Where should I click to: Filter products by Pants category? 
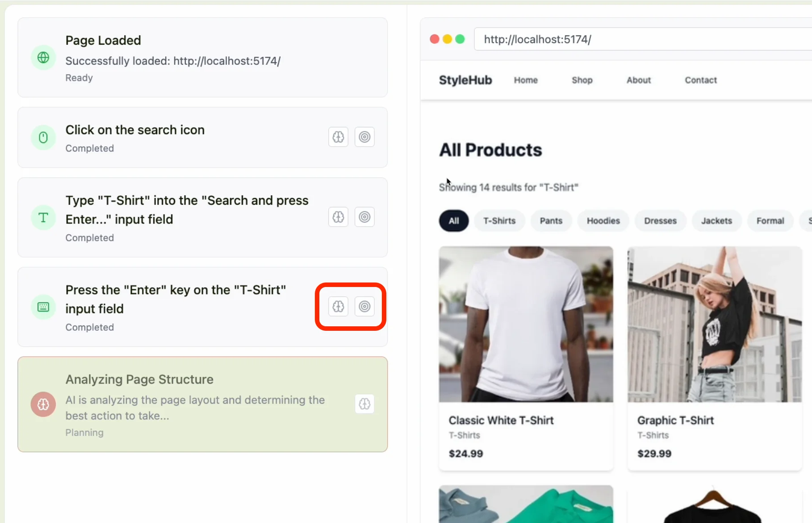coord(551,221)
